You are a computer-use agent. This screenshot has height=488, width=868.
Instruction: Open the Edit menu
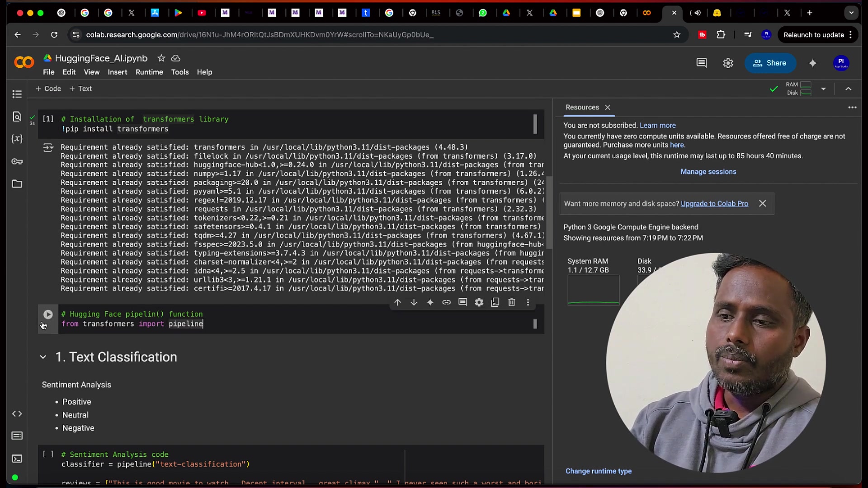[69, 72]
